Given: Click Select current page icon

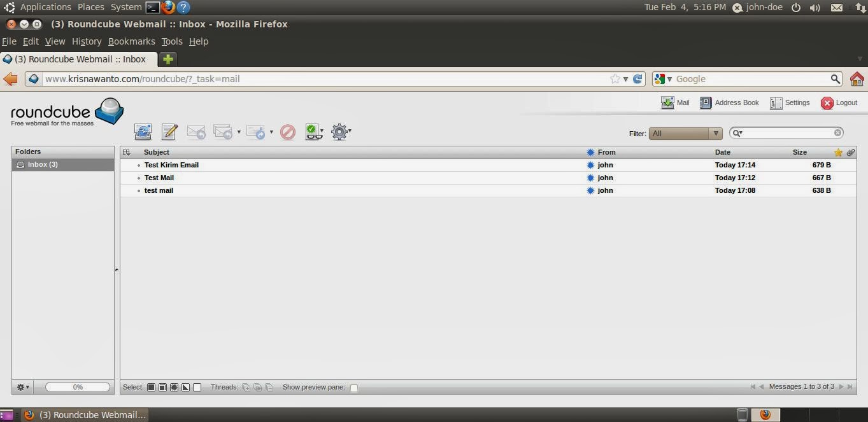Looking at the screenshot, I should tap(162, 387).
